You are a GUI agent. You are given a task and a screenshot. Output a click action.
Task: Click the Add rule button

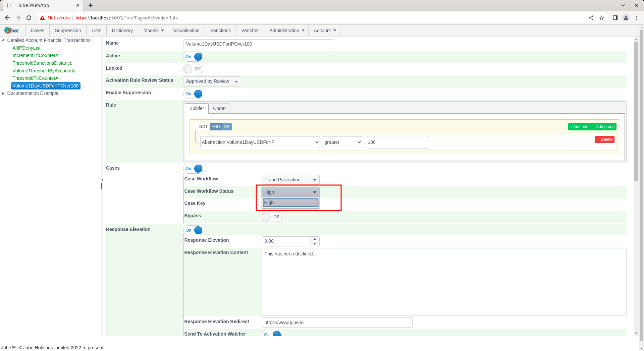click(579, 127)
